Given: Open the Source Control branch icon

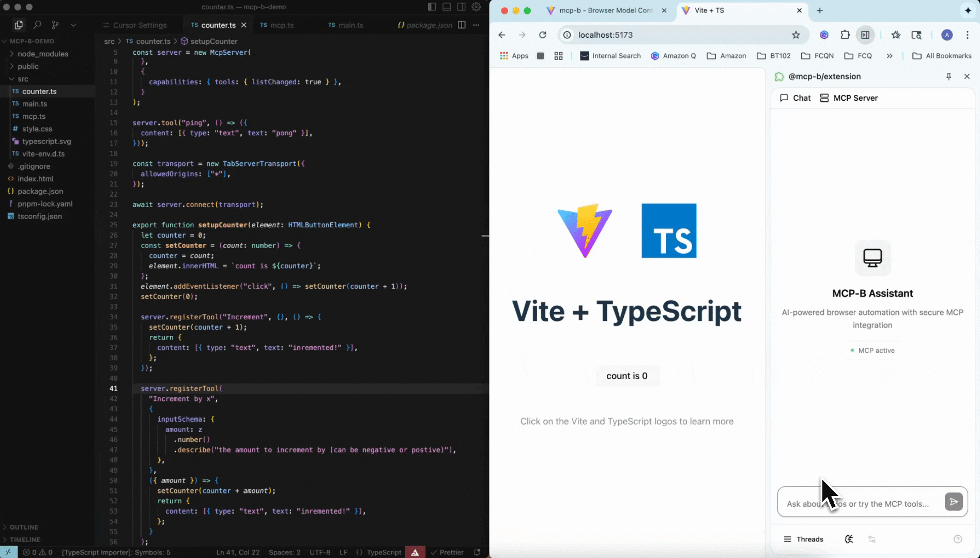Looking at the screenshot, I should pyautogui.click(x=55, y=25).
